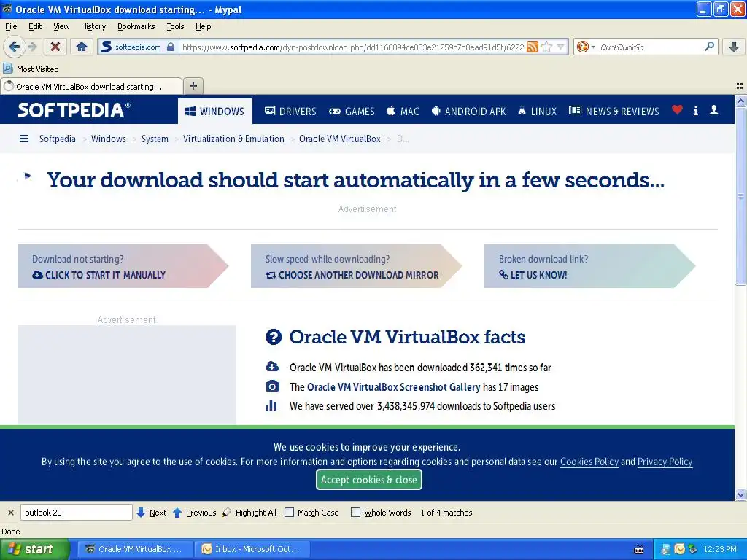The height and width of the screenshot is (560, 747).
Task: Open the address bar history dropdown arrow
Action: tap(561, 47)
